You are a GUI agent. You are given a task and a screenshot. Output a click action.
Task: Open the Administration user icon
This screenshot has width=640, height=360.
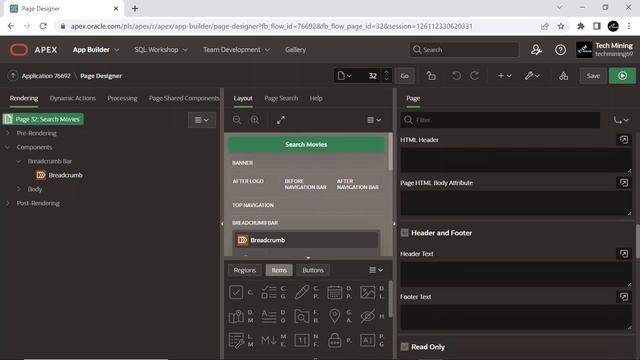(x=536, y=50)
